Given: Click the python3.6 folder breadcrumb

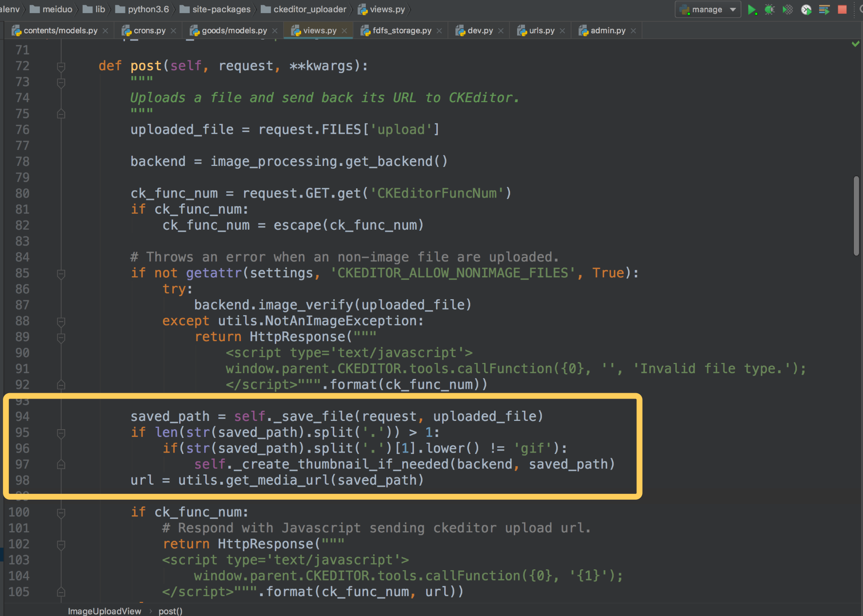Looking at the screenshot, I should point(142,9).
